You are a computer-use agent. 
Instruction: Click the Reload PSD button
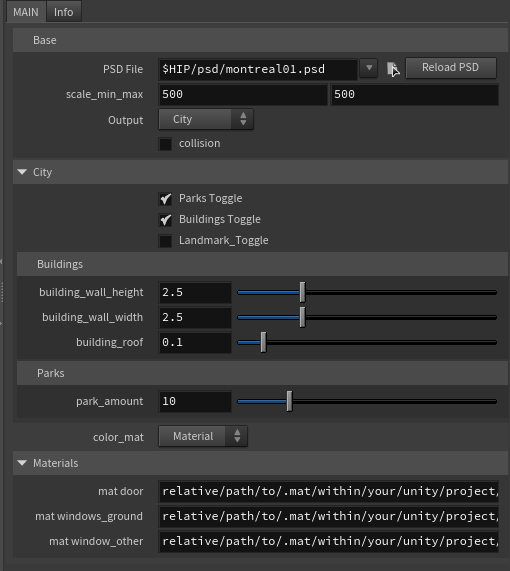(451, 68)
